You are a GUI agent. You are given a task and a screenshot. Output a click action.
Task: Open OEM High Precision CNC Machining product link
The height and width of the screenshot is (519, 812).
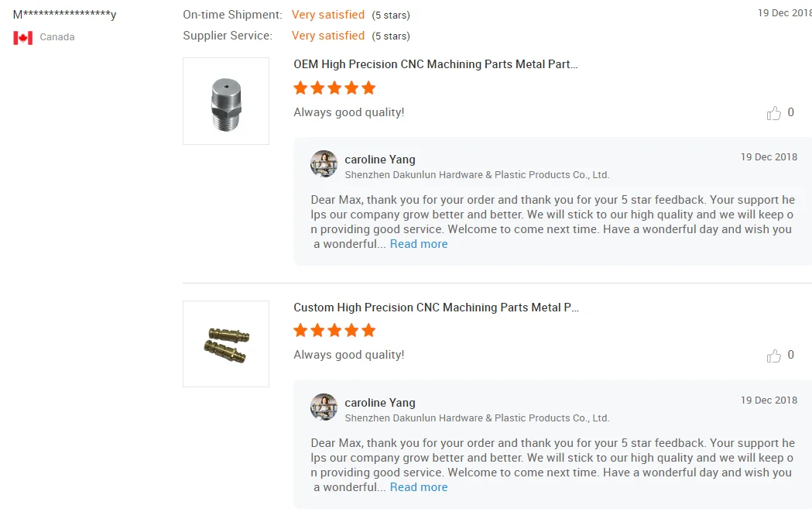(435, 64)
